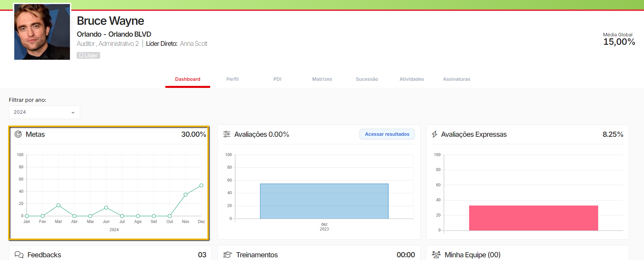Click the Avaliações Expressas title
Screen dimensions: 644x260
pos(474,134)
